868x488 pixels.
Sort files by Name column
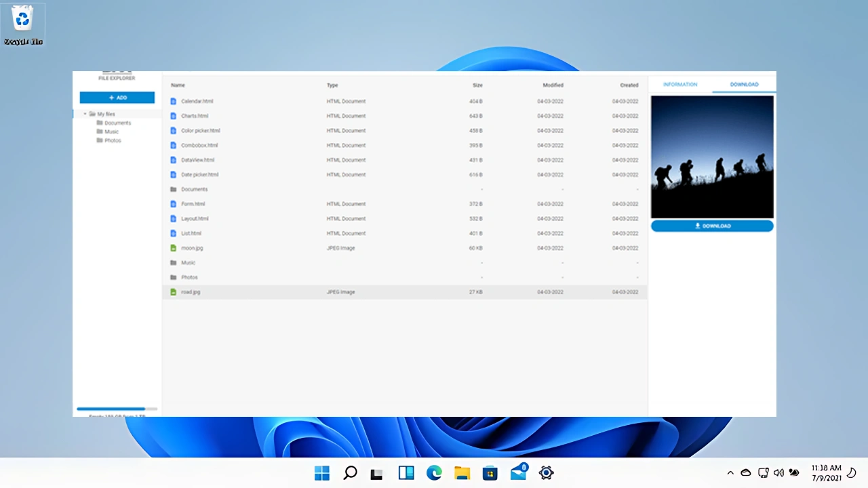[x=178, y=85]
